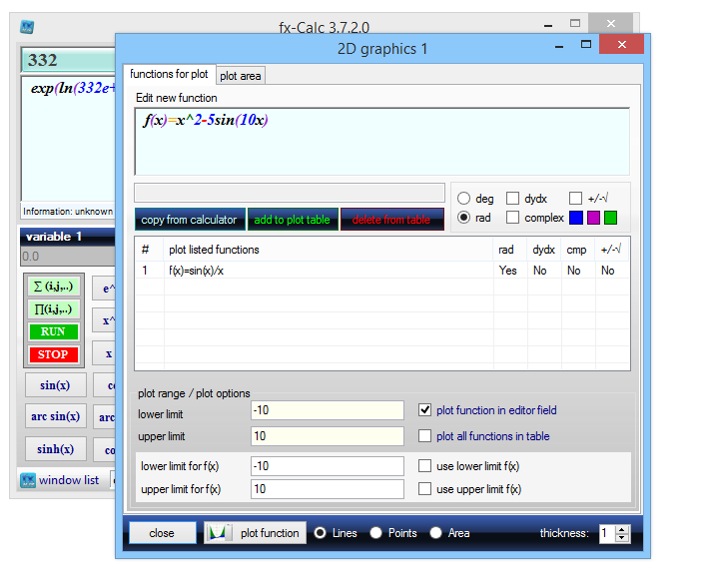Screen dimensions: 706x588
Task: Click the lower limit for f(x) field
Action: point(328,466)
